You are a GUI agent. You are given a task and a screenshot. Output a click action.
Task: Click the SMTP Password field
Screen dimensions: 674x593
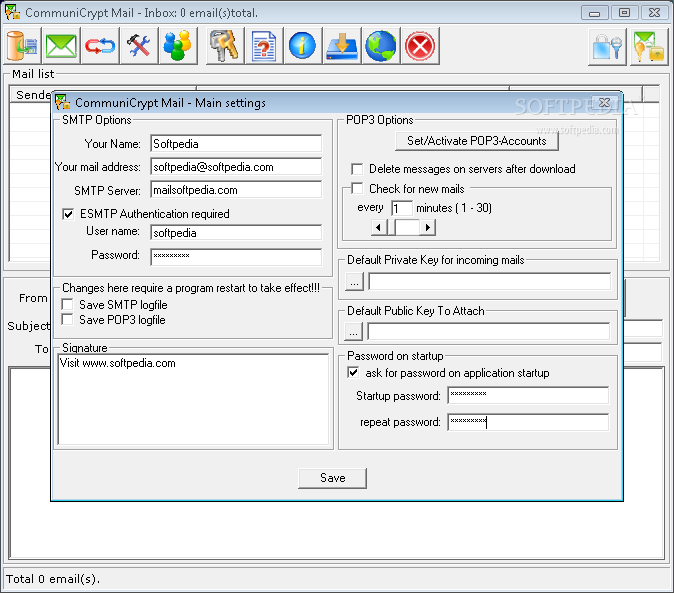[x=236, y=257]
